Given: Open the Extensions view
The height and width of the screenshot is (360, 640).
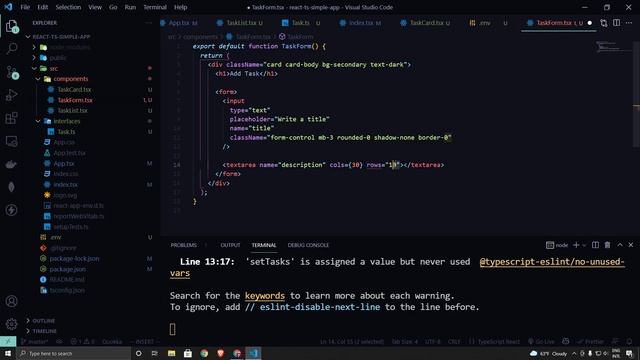Looking at the screenshot, I should click(11, 118).
